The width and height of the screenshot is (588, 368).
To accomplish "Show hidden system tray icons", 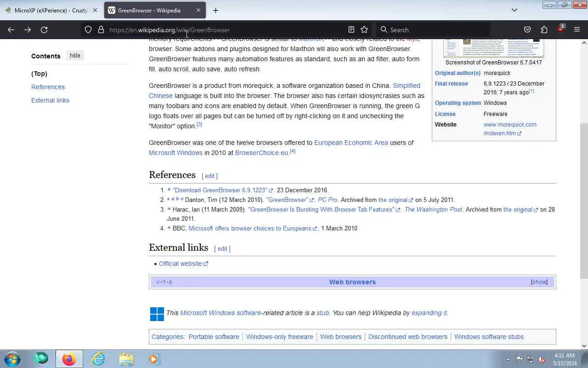I will pos(508,359).
